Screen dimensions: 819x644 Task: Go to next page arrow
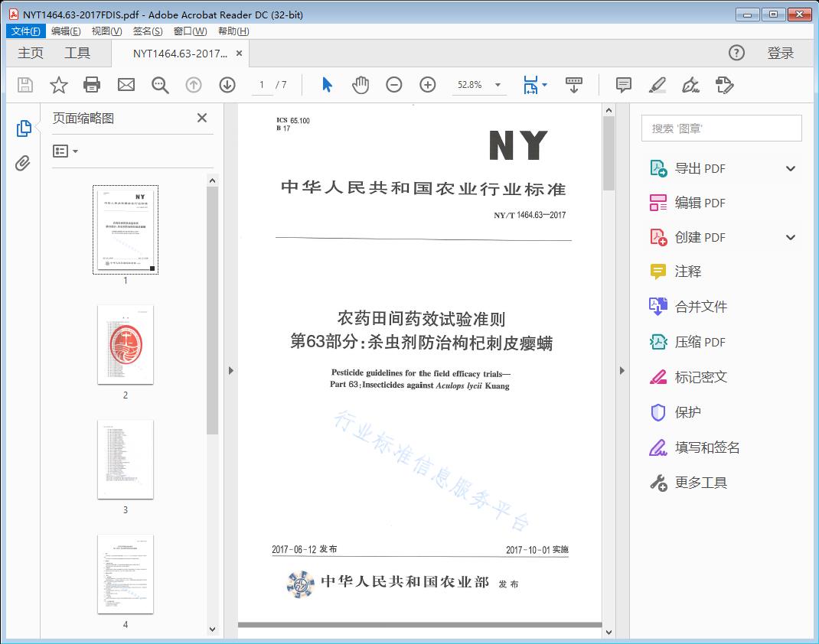[x=227, y=85]
